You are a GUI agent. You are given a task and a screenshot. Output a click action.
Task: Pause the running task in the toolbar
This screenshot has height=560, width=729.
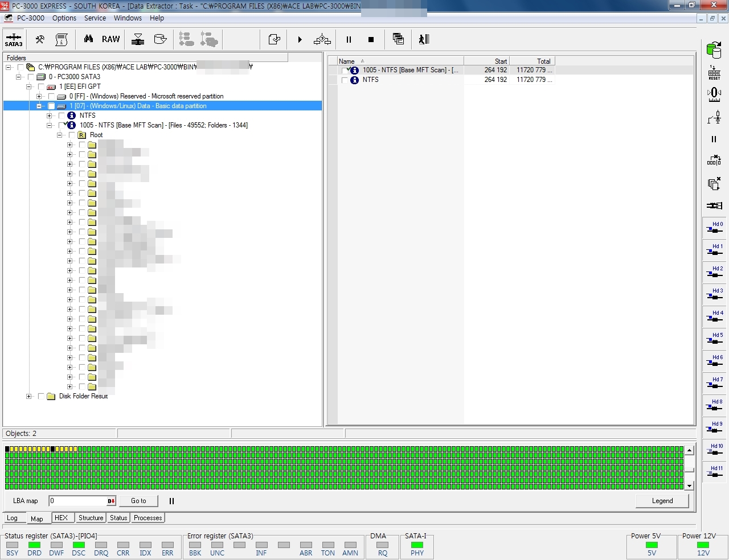click(349, 39)
